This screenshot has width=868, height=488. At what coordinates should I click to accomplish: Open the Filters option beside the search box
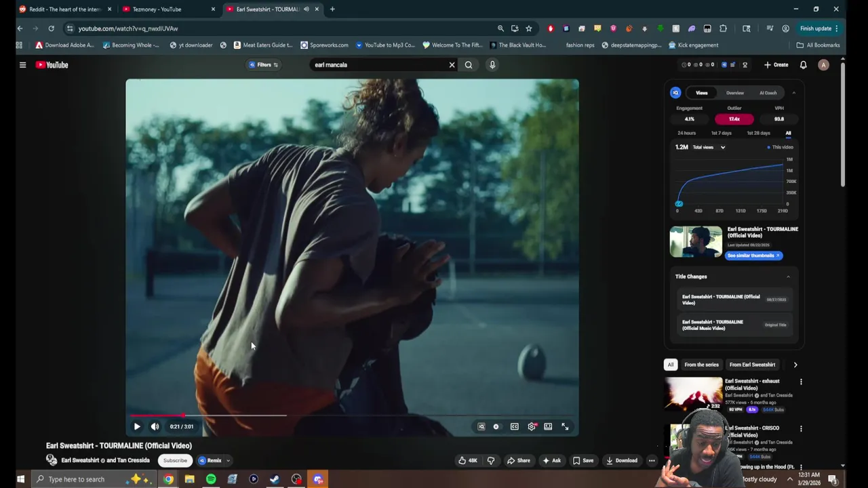264,65
